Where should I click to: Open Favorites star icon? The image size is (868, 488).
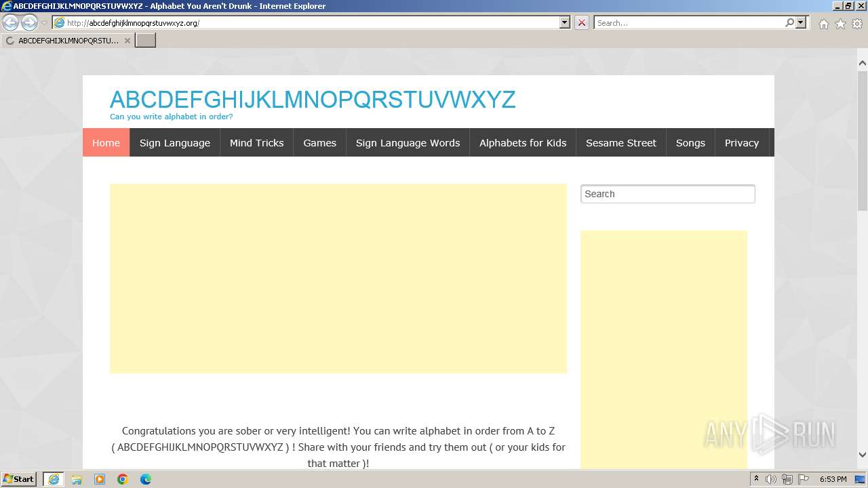coord(840,24)
